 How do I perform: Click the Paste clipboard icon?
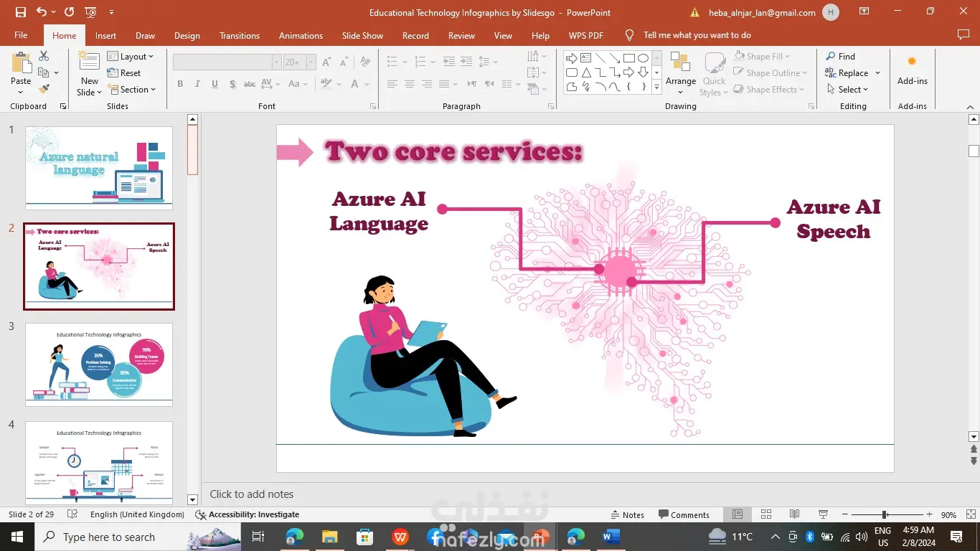click(x=21, y=63)
